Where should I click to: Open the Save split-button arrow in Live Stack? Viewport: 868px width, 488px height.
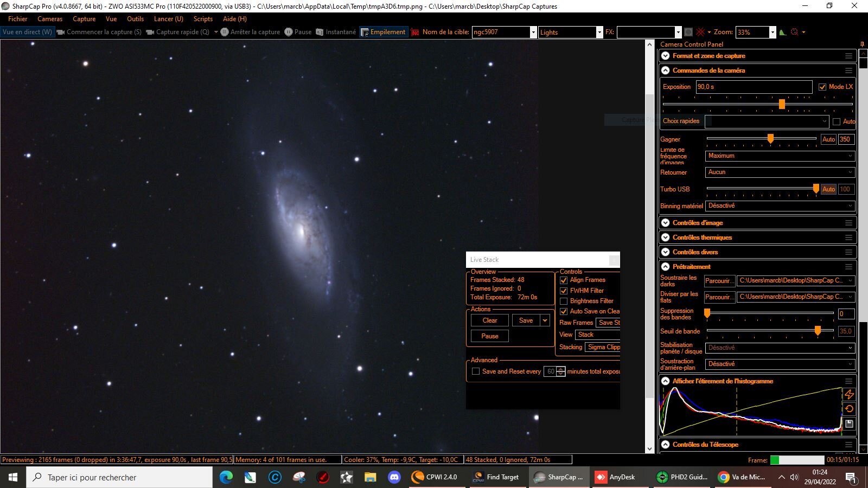coord(545,320)
